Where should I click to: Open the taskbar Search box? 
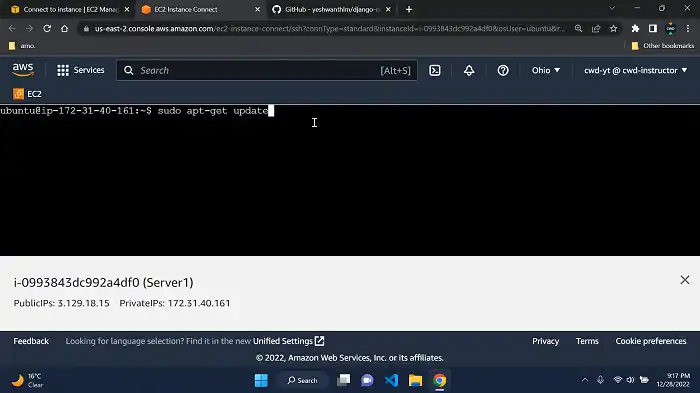[x=303, y=380]
